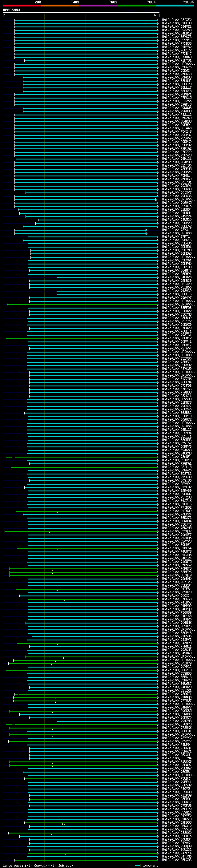
Task: Open UniRef100_P32112 from the hit list
Action: 176,115
